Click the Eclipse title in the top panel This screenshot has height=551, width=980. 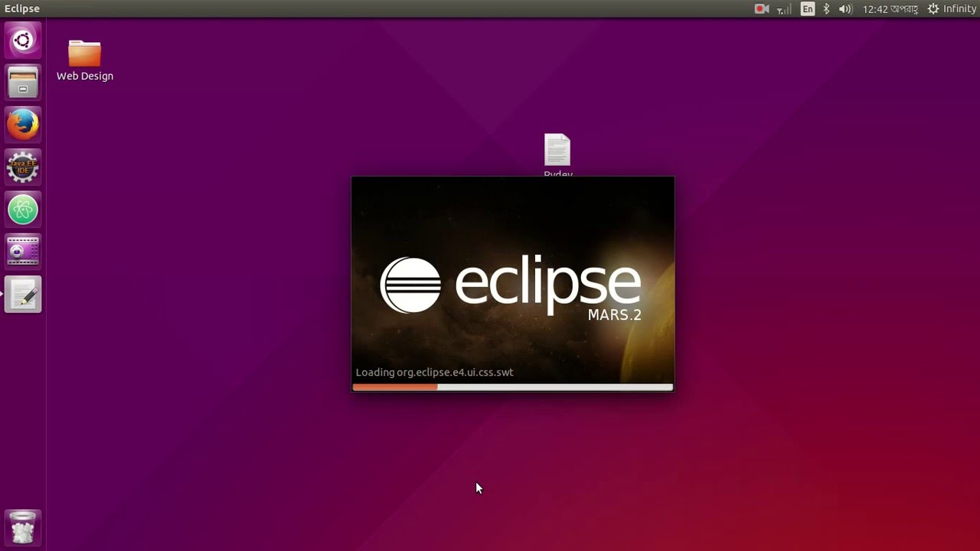pyautogui.click(x=22, y=9)
